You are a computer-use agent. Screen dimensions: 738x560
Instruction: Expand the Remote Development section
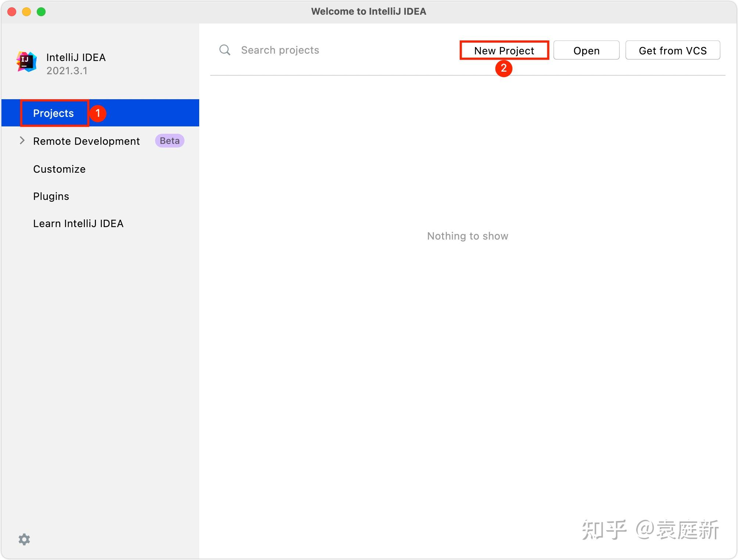22,141
